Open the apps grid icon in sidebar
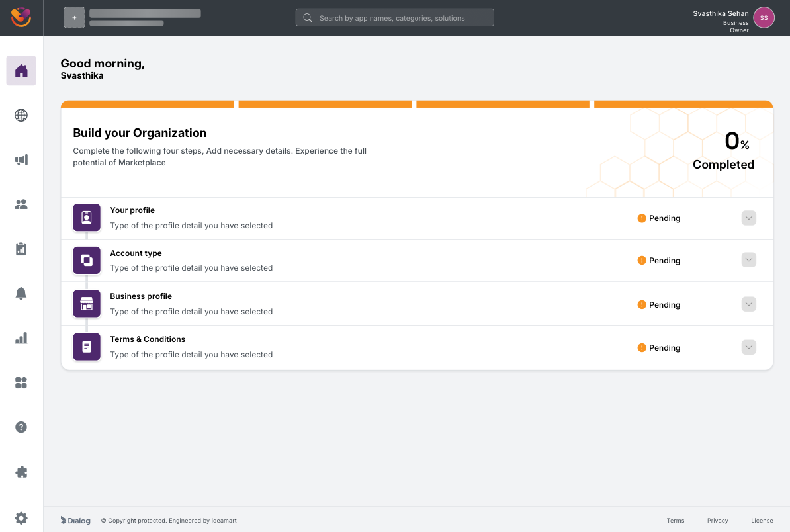The image size is (790, 532). [21, 383]
